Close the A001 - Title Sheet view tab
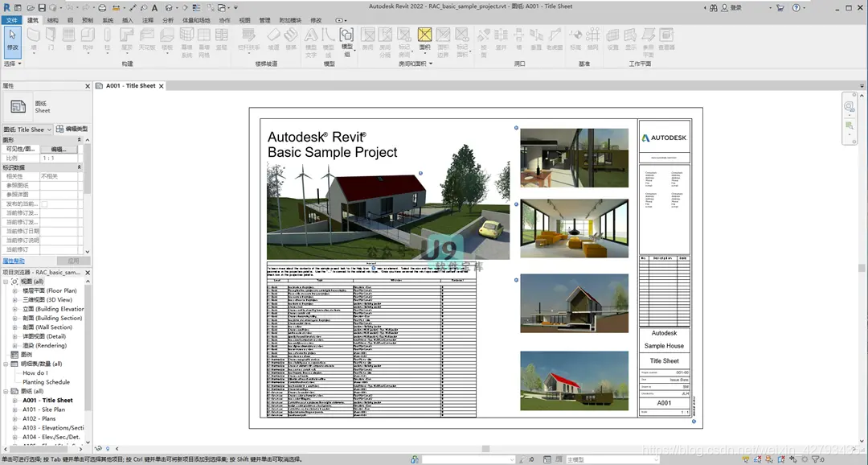This screenshot has width=868, height=465. coord(162,86)
